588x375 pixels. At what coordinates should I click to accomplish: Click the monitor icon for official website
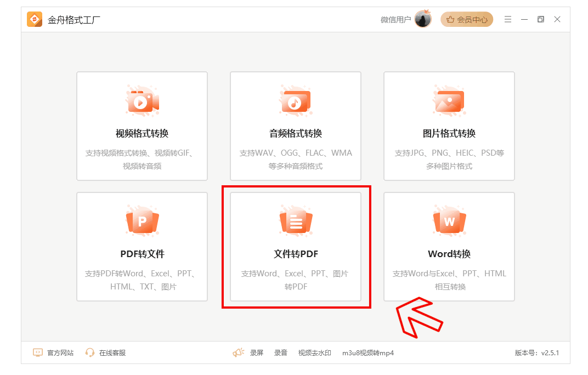point(38,353)
